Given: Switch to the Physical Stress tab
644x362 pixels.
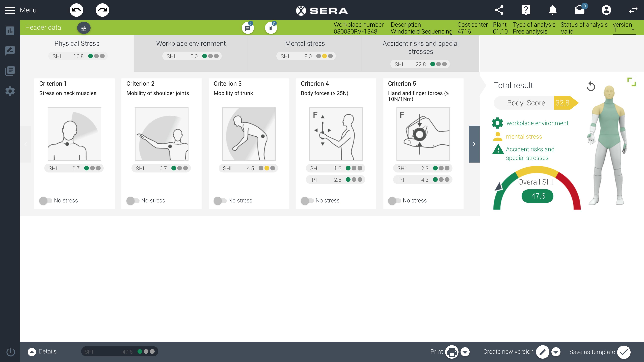Looking at the screenshot, I should pos(77,53).
